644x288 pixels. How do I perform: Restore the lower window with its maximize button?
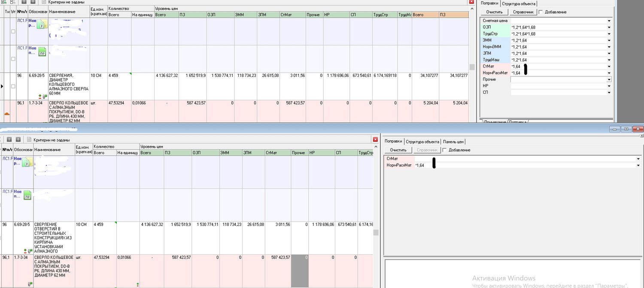coord(626,129)
